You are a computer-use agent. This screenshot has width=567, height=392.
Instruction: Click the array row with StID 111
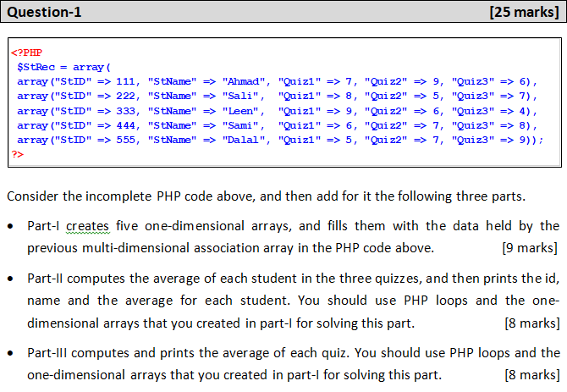[x=278, y=82]
